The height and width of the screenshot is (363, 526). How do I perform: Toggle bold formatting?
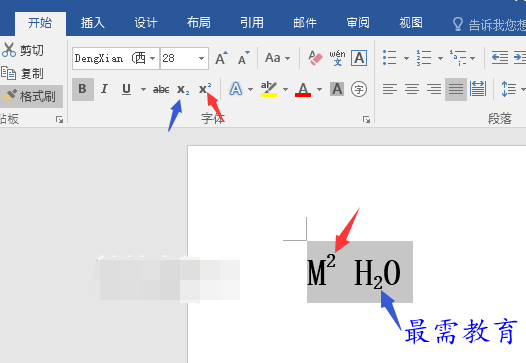click(x=83, y=89)
